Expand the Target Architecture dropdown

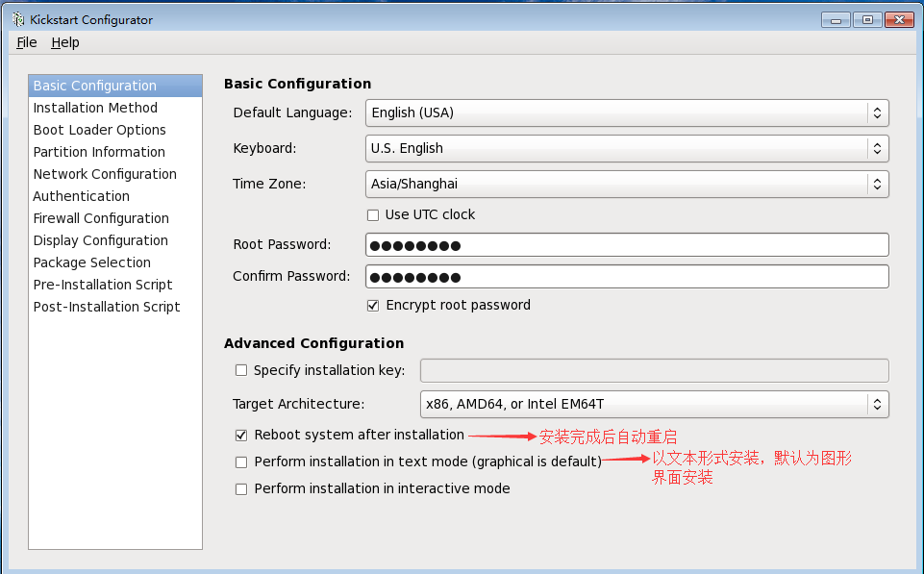[654, 404]
